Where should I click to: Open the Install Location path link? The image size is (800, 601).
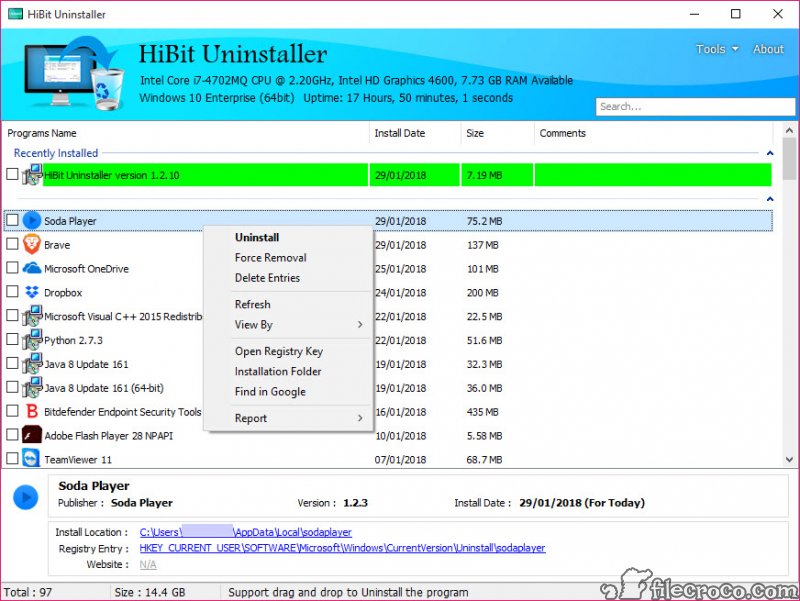point(245,532)
